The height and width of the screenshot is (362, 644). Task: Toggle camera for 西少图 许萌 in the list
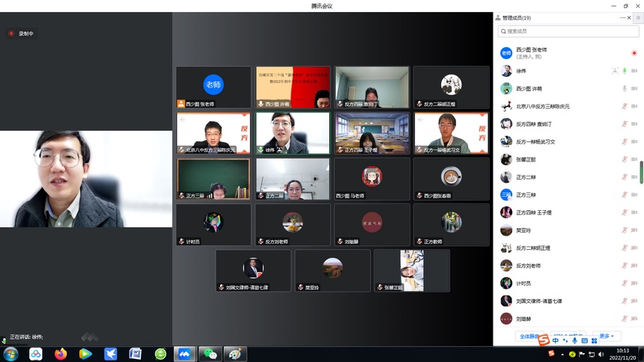pos(634,88)
